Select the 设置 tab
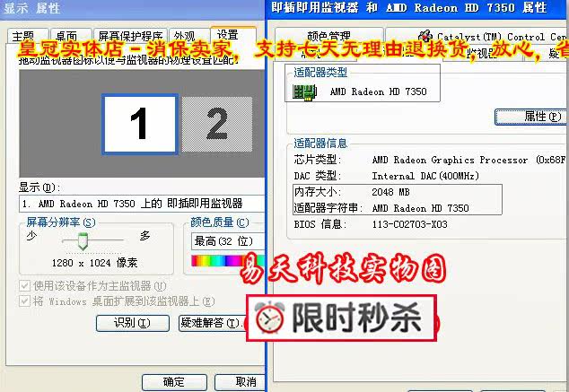Screen dimensions: 569x392 233,35
